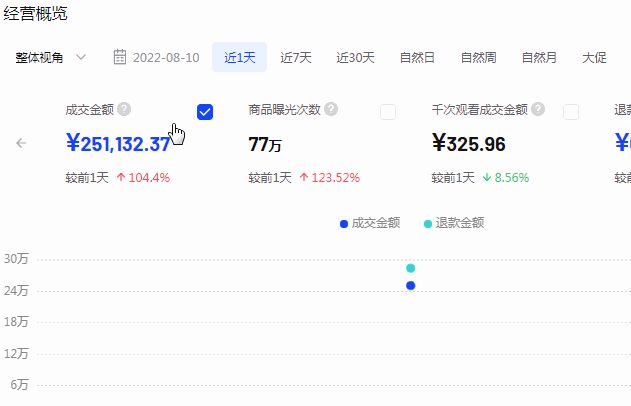This screenshot has width=631, height=406.
Task: Select the 自然周 tab
Action: tap(478, 58)
